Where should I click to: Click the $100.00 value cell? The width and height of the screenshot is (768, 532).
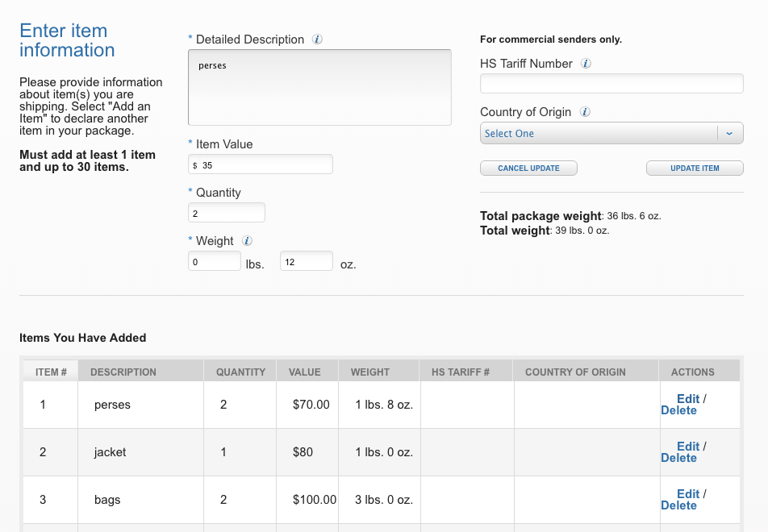coord(307,500)
